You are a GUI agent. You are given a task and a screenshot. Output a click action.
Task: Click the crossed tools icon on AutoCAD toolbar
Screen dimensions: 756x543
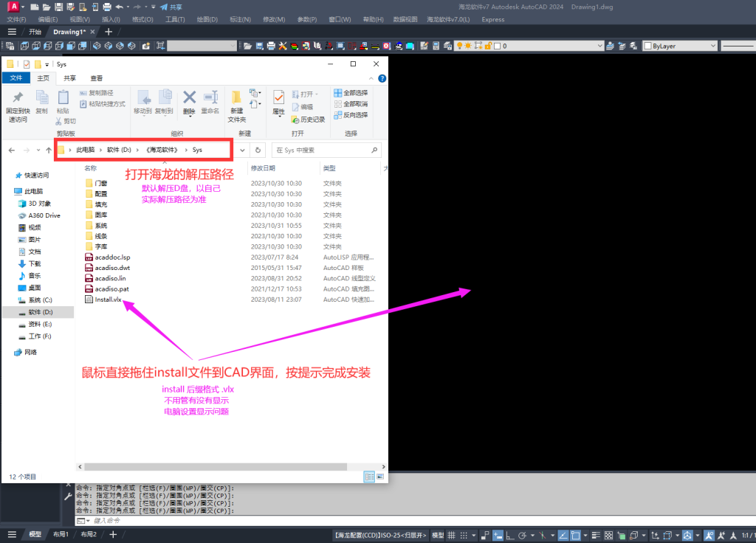click(x=283, y=46)
